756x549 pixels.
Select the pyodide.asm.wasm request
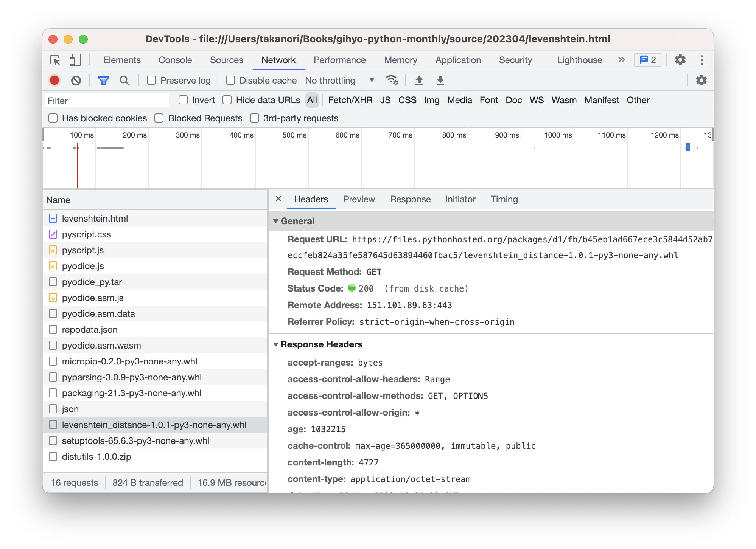coord(101,346)
